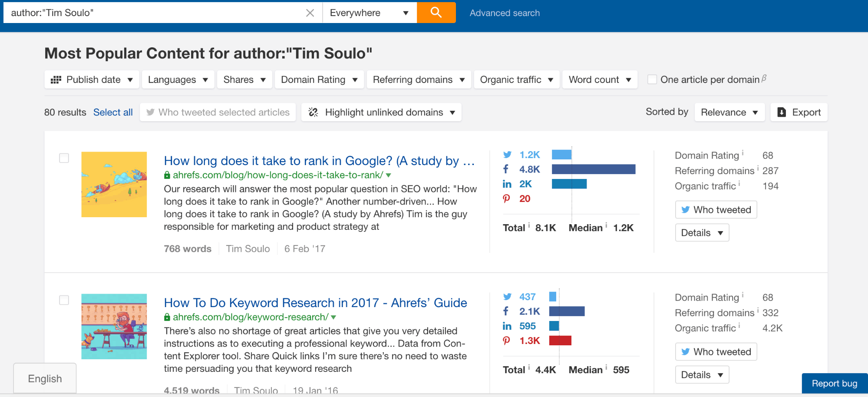
Task: Click Who tweeted for Keyword Research article
Action: click(x=716, y=351)
